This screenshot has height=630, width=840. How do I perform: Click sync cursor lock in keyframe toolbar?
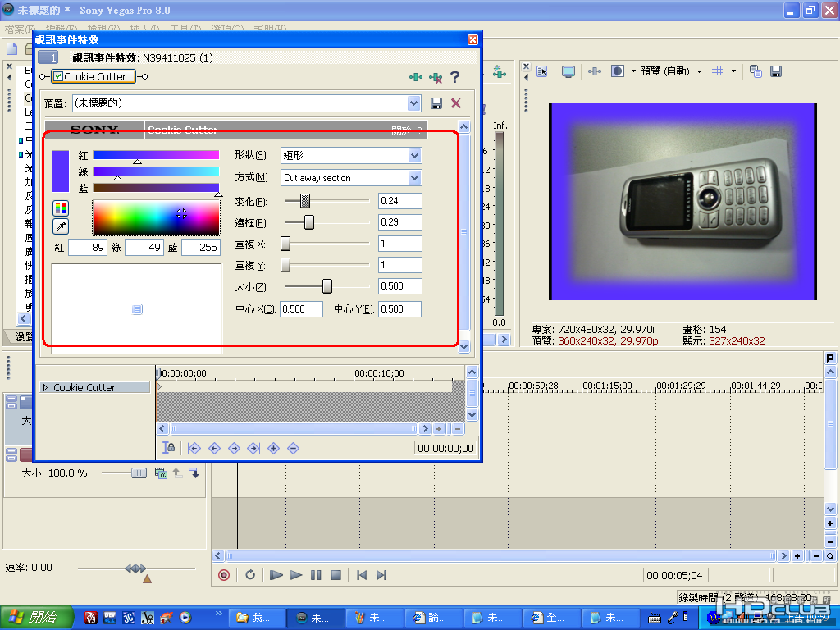point(168,448)
